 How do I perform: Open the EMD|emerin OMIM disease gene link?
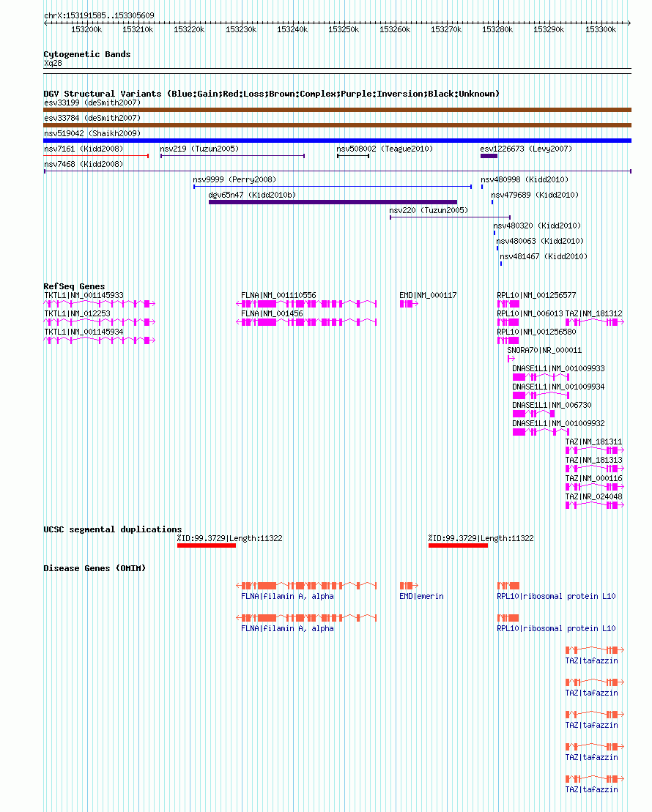pos(421,597)
